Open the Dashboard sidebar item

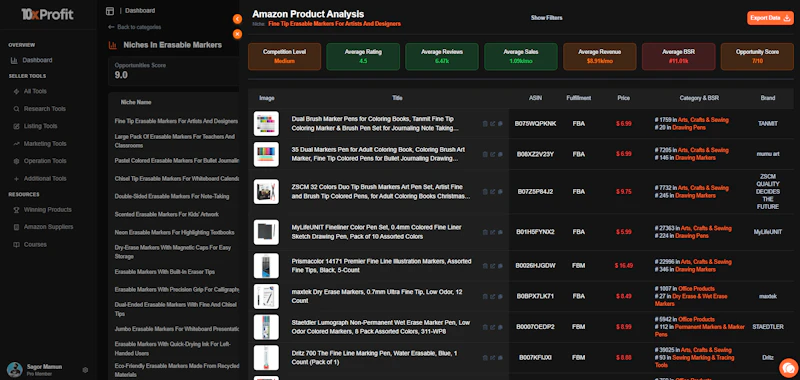(32, 60)
